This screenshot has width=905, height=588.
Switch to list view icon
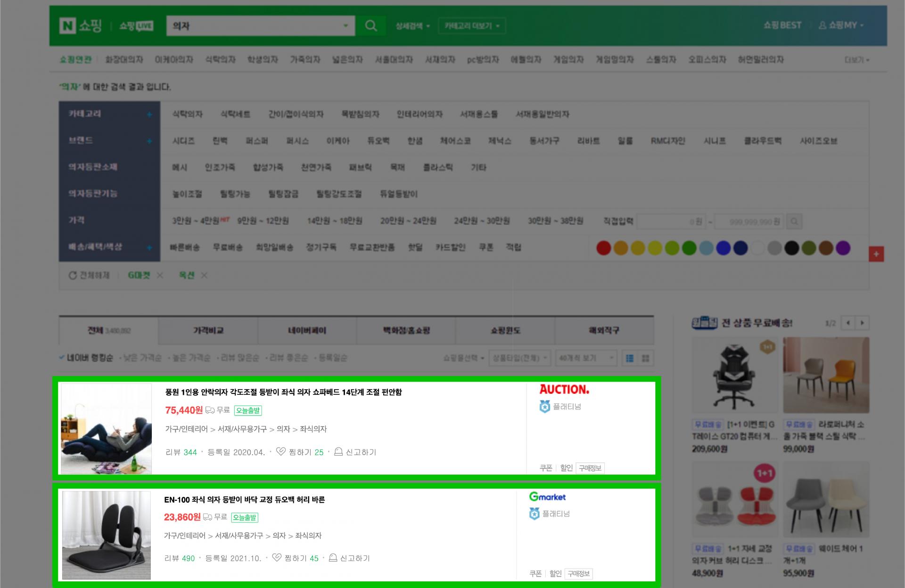point(630,359)
